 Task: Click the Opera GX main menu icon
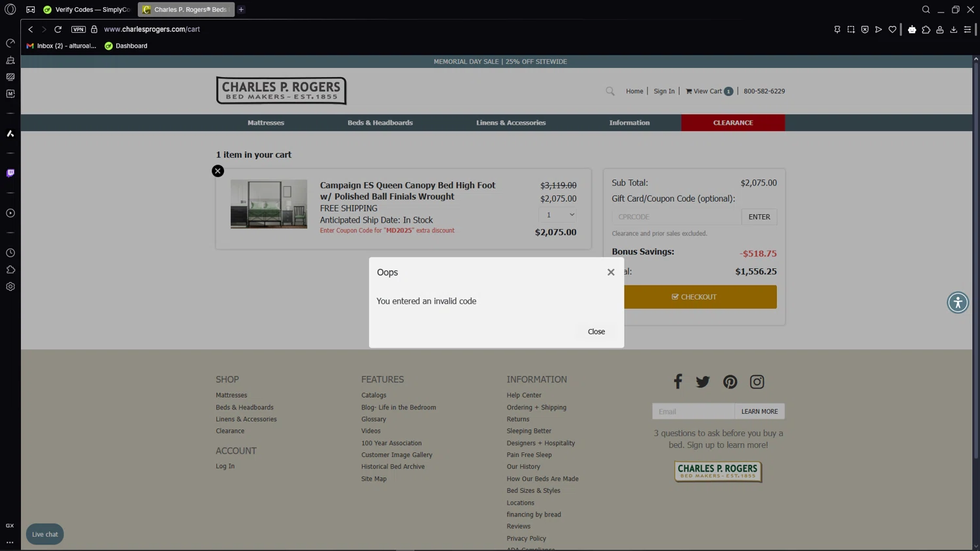pos(10,10)
